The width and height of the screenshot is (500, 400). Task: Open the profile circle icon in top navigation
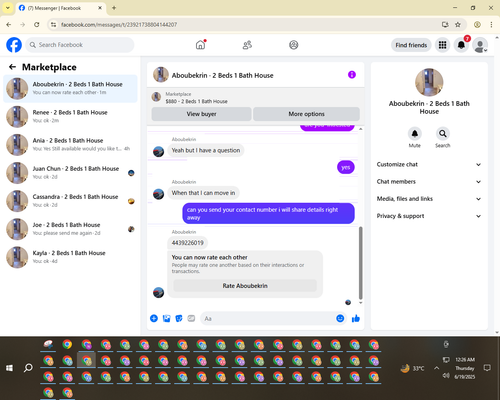[294, 45]
